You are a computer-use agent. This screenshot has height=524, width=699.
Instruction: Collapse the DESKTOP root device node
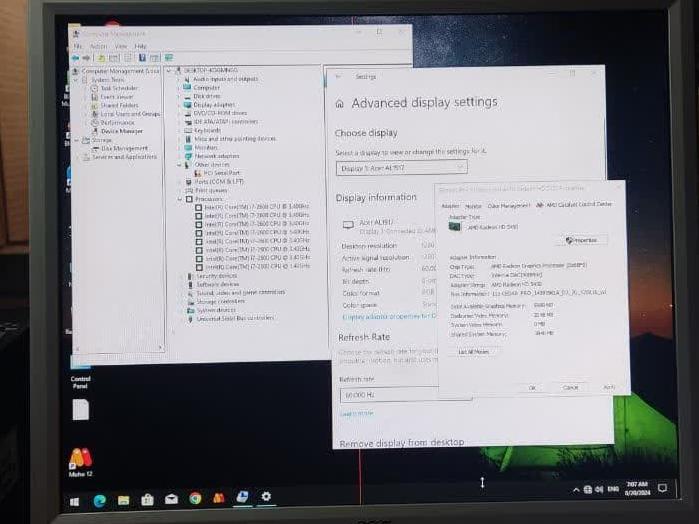(x=169, y=70)
